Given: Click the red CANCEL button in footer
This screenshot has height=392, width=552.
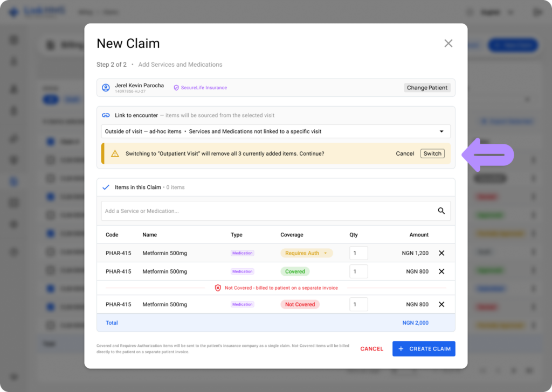Looking at the screenshot, I should coord(371,348).
